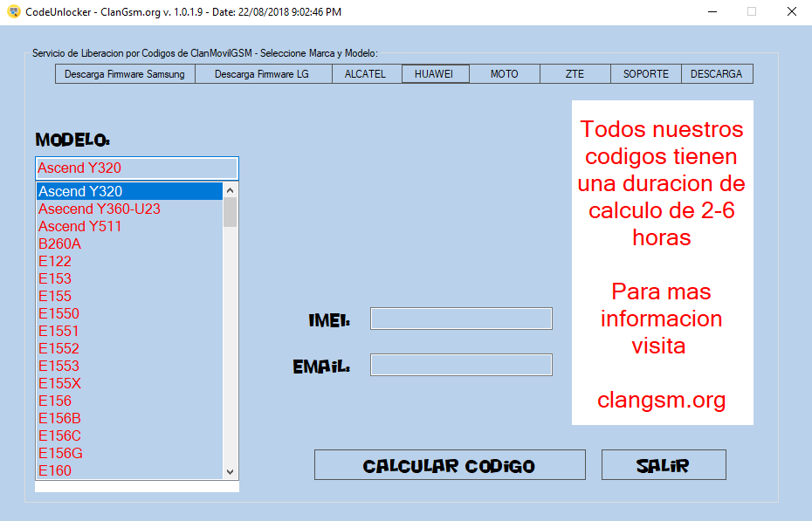Click the CodeUnlocker application icon in titlebar
Image resolution: width=812 pixels, height=521 pixels.
click(x=14, y=12)
